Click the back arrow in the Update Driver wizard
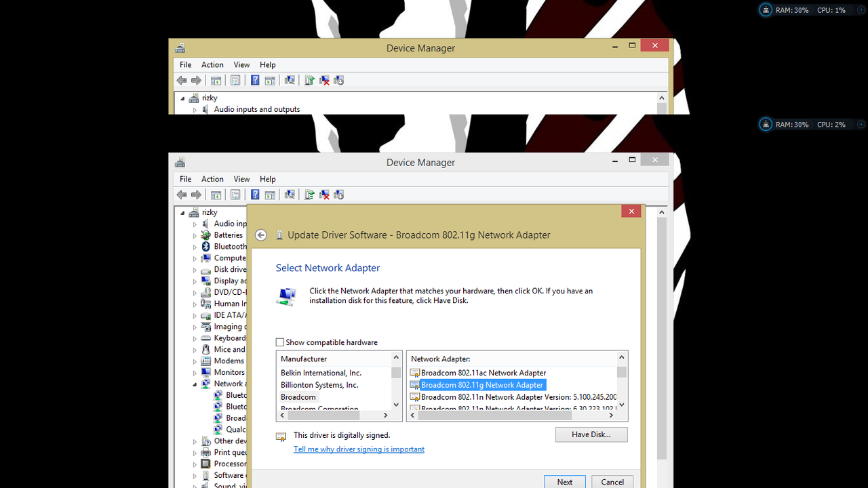The height and width of the screenshot is (488, 868). (260, 235)
